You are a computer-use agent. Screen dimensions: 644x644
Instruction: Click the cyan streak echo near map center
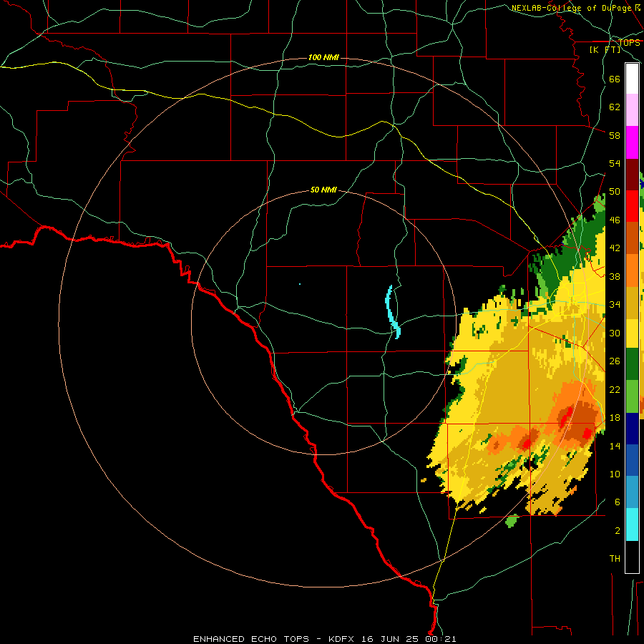coord(392,311)
